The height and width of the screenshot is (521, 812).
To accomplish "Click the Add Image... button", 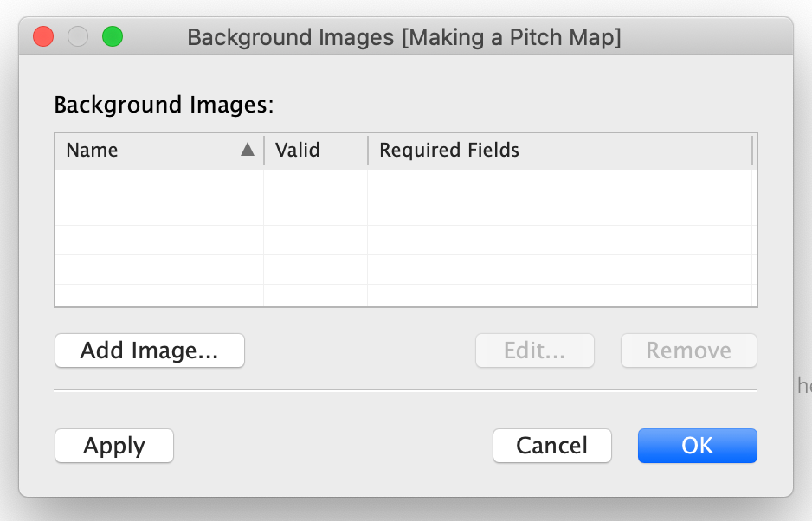I will [149, 351].
